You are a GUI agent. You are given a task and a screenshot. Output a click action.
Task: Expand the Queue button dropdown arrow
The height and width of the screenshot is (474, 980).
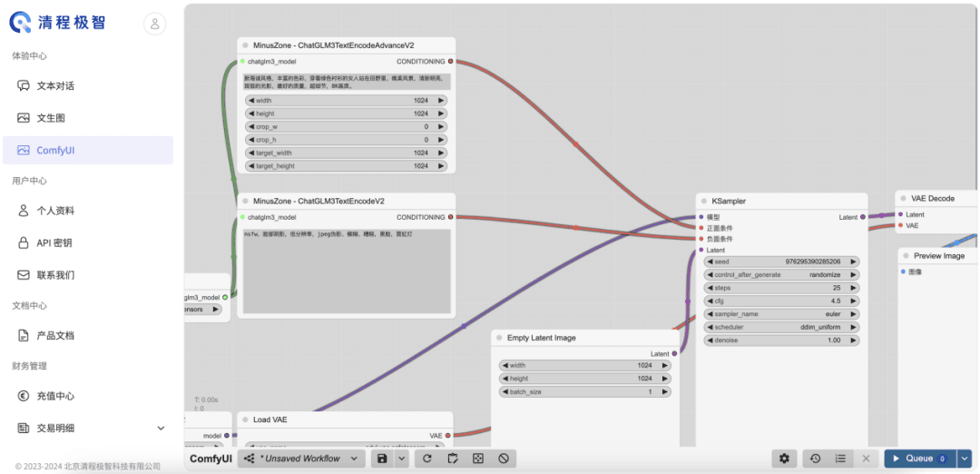[x=964, y=459]
